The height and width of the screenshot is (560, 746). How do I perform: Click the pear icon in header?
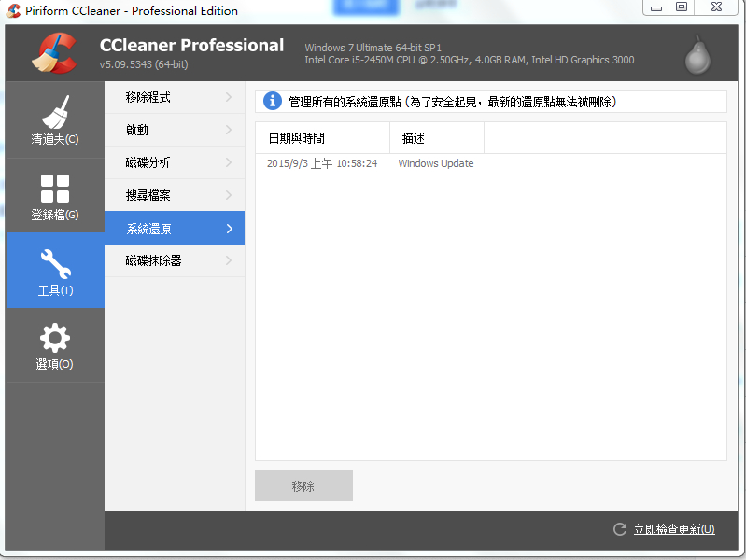pos(697,56)
